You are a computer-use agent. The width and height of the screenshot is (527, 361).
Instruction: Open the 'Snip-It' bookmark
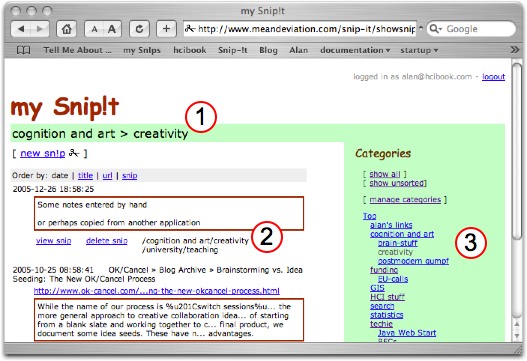[233, 50]
